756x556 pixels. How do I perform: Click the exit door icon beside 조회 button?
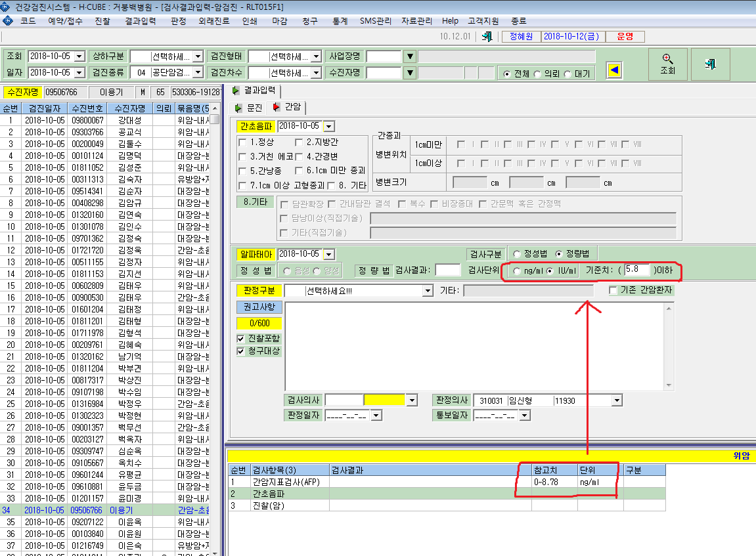[710, 64]
